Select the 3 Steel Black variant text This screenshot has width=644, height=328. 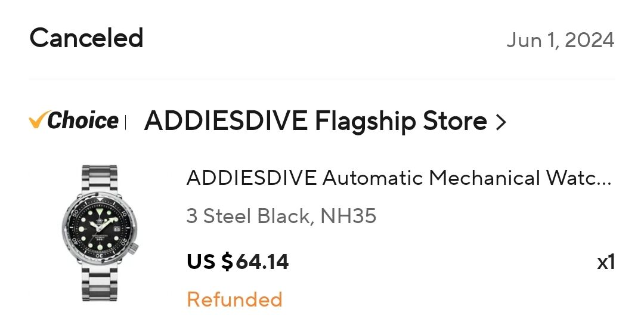click(x=248, y=216)
